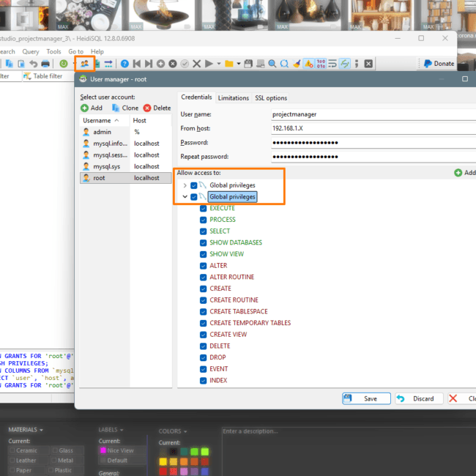The image size is (476, 476).
Task: Click the paste icon next to copy
Action: point(21,64)
